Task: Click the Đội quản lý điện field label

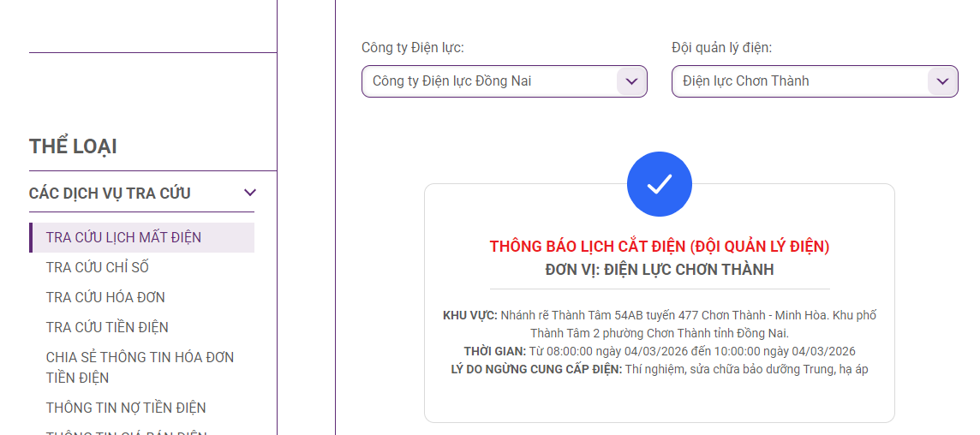Action: [721, 47]
